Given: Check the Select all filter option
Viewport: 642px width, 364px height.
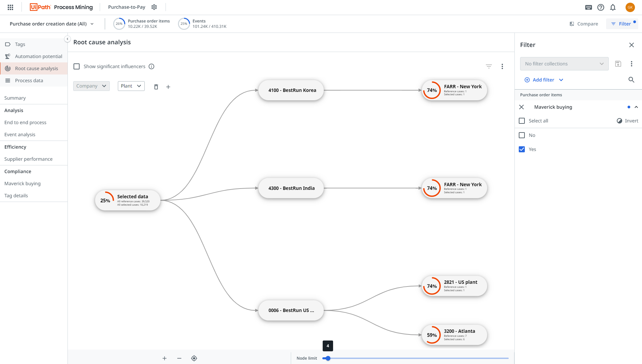Looking at the screenshot, I should 522,120.
